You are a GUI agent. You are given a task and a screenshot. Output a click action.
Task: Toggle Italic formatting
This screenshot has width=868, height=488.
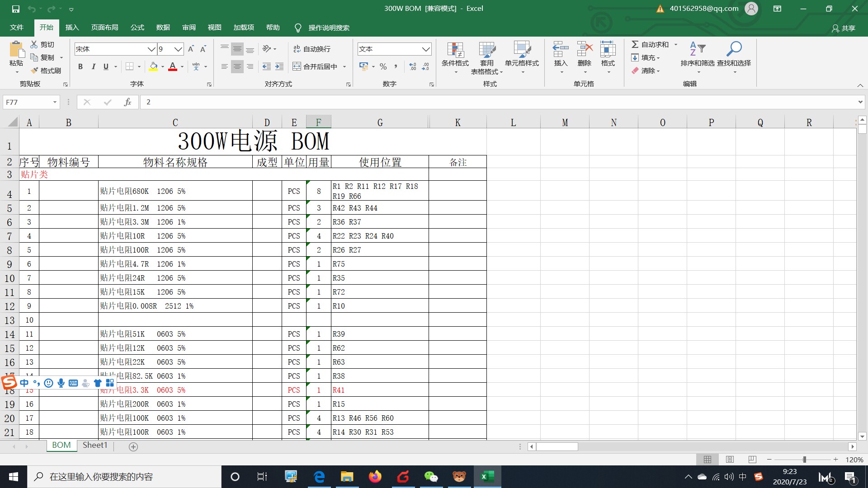[93, 66]
